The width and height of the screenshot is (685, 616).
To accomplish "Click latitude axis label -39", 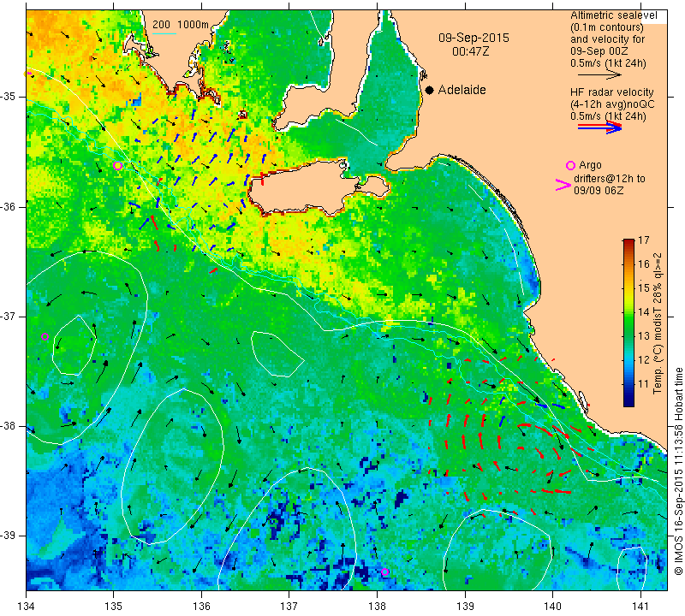I will (8, 536).
